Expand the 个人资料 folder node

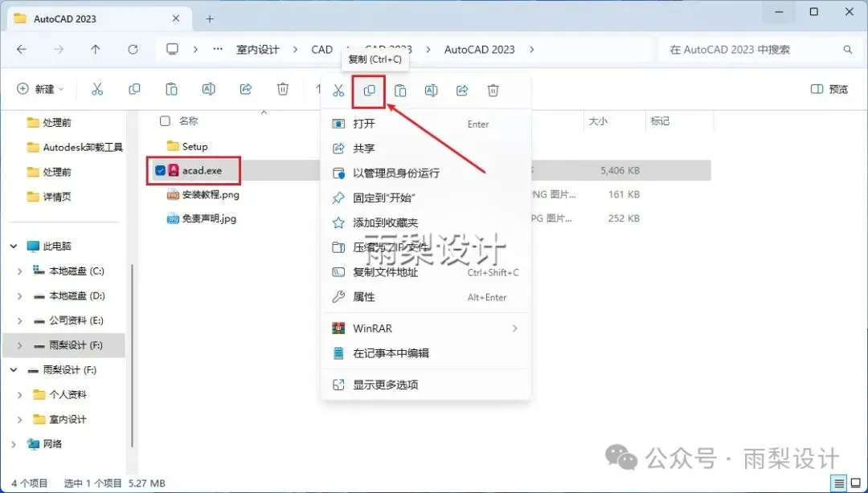tap(20, 394)
